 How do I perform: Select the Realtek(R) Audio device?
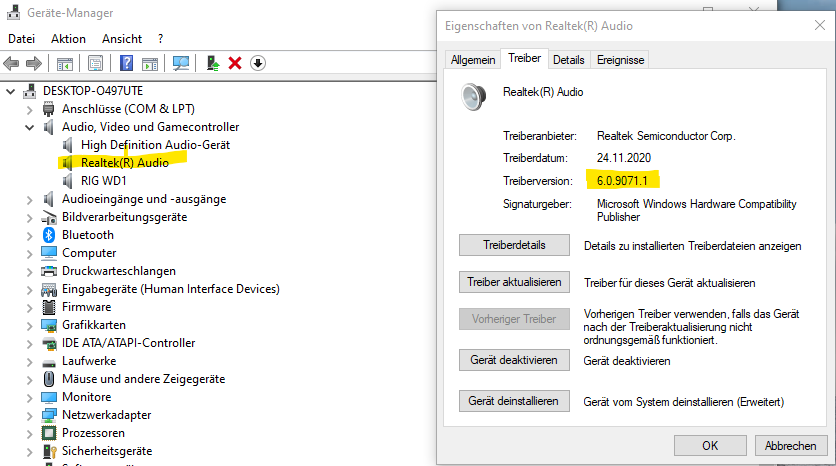[125, 163]
